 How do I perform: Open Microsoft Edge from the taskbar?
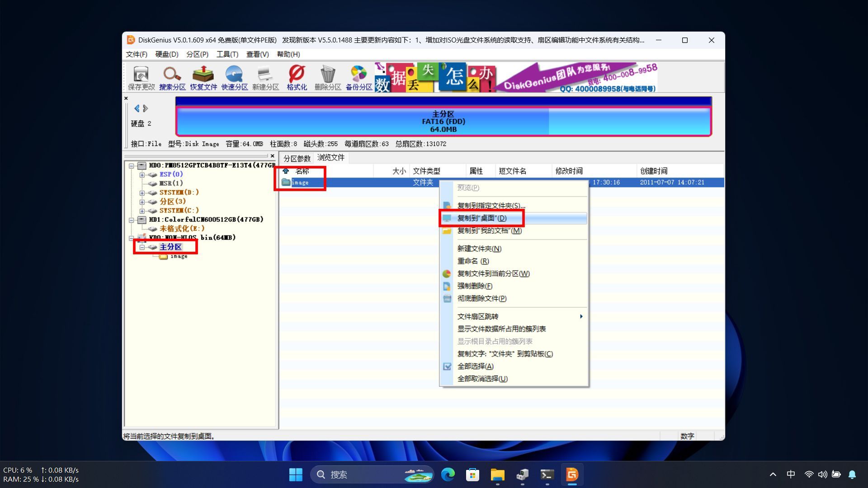click(448, 475)
